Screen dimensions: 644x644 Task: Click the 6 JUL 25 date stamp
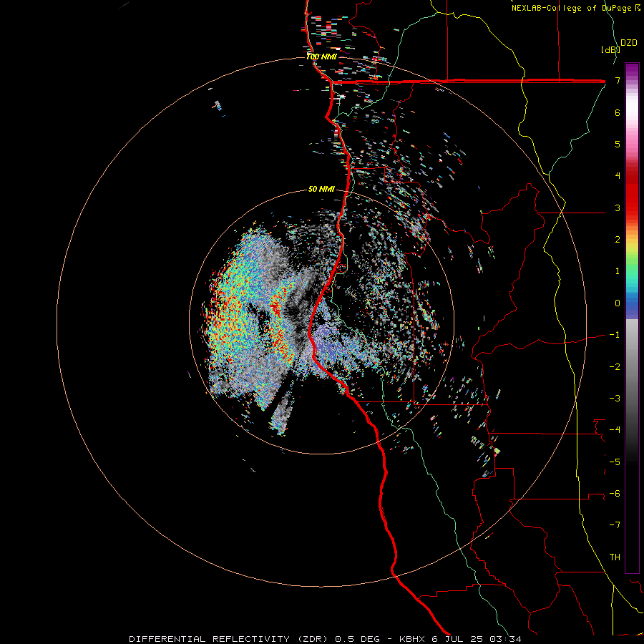(x=457, y=639)
